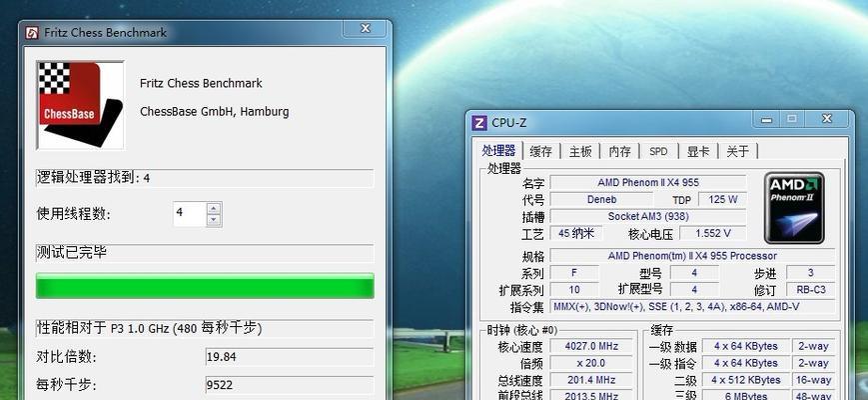
Task: Click the 性能相对于 P3 1.0 GHz line
Action: 205,329
